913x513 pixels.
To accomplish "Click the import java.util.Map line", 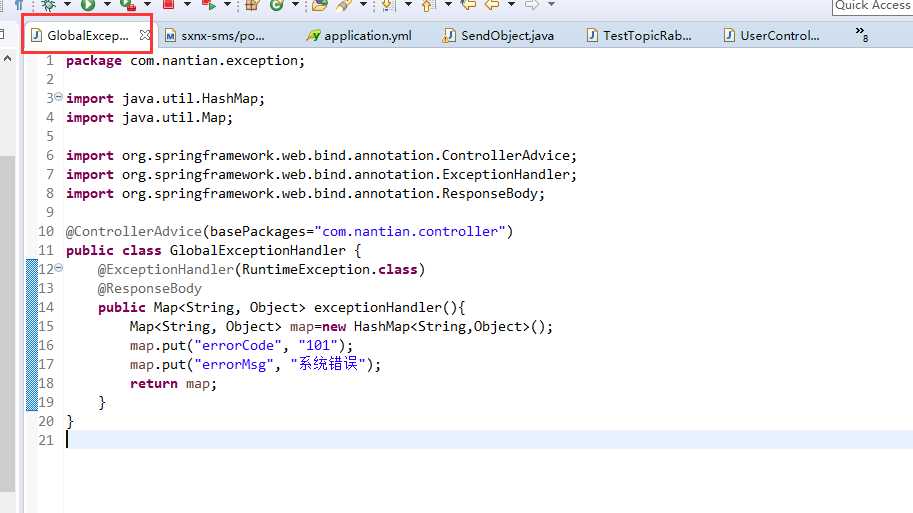I will pyautogui.click(x=149, y=118).
